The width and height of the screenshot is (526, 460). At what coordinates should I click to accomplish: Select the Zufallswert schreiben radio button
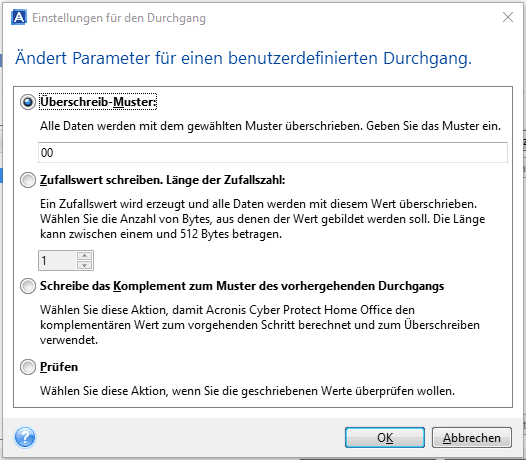pos(28,180)
